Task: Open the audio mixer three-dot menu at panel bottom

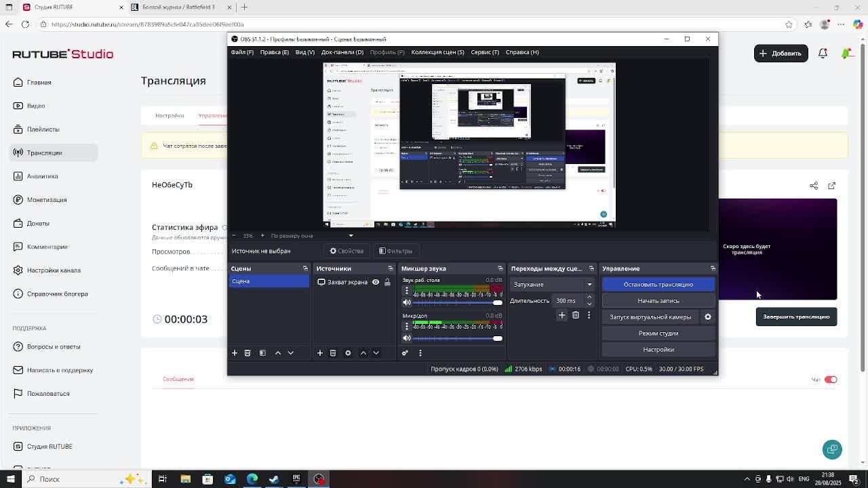Action: click(420, 353)
